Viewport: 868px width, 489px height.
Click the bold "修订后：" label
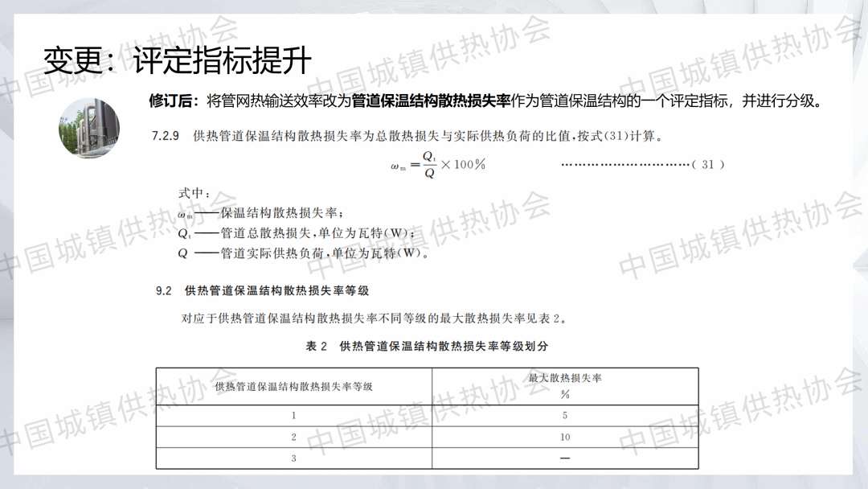click(x=174, y=101)
